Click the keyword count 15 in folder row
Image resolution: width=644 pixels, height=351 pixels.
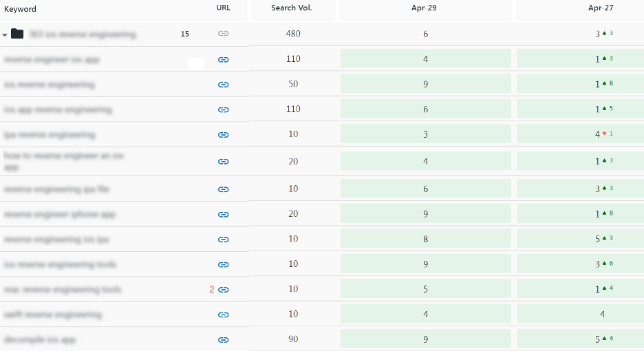pos(185,34)
